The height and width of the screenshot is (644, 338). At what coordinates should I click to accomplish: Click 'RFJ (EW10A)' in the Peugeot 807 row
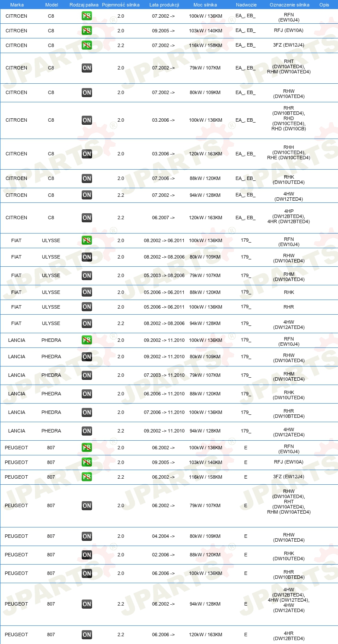click(289, 462)
